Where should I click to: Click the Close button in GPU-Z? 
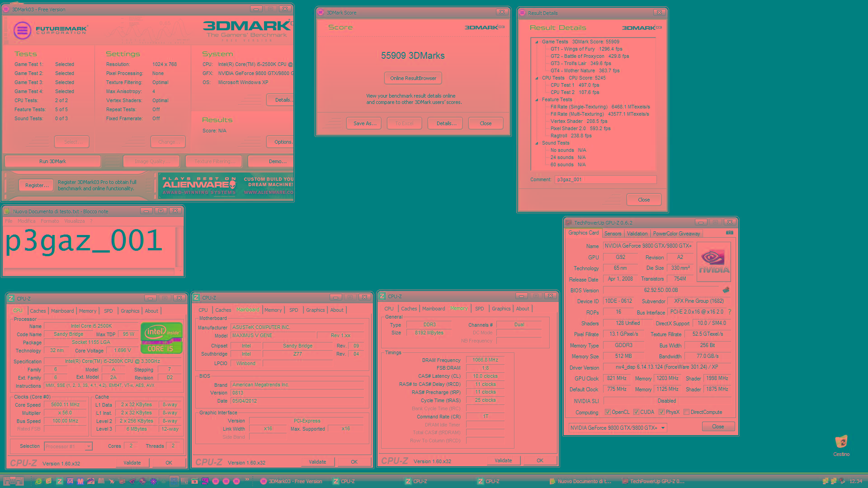click(x=718, y=427)
